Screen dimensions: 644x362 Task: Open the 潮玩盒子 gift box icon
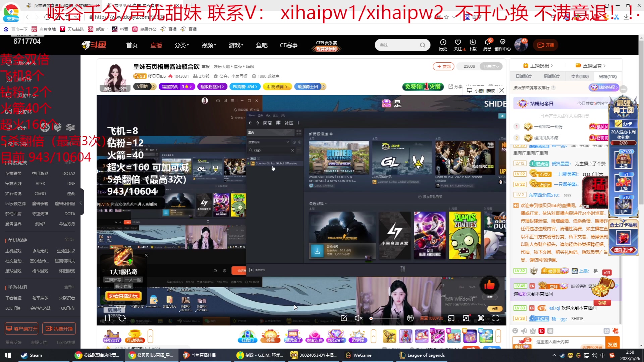tap(293, 336)
